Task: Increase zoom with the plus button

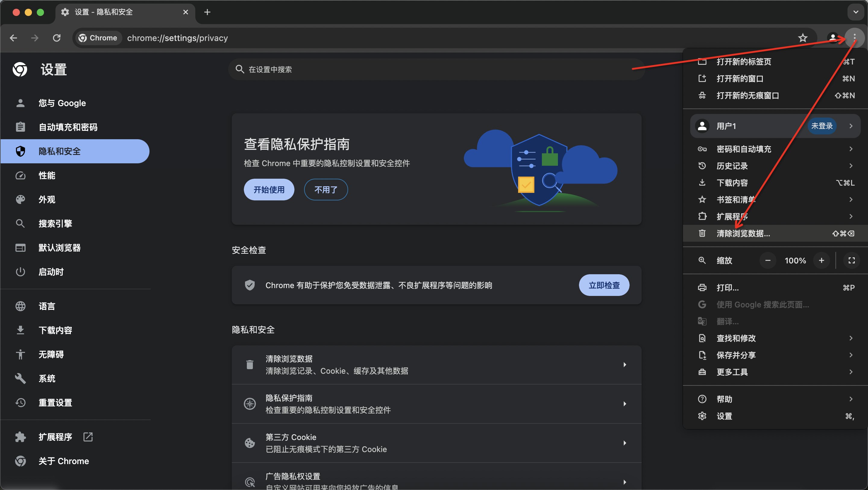Action: click(x=822, y=260)
